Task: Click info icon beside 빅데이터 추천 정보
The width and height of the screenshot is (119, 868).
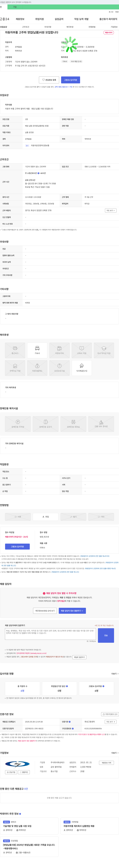Action: pos(20,814)
